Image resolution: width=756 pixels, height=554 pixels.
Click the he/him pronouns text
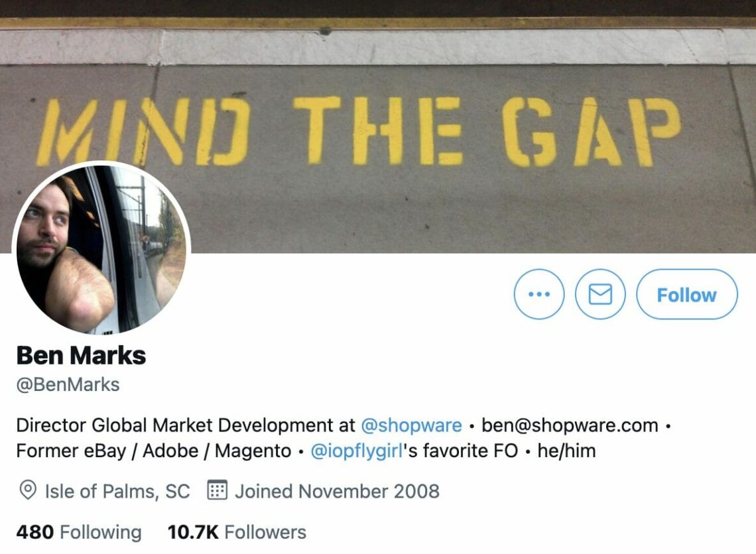click(566, 451)
